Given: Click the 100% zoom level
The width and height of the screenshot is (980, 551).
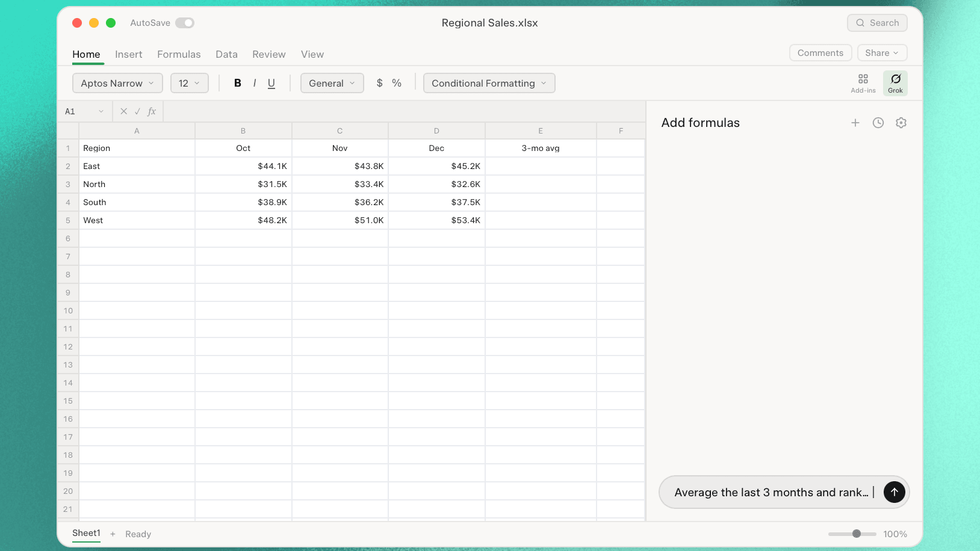Looking at the screenshot, I should tap(895, 534).
